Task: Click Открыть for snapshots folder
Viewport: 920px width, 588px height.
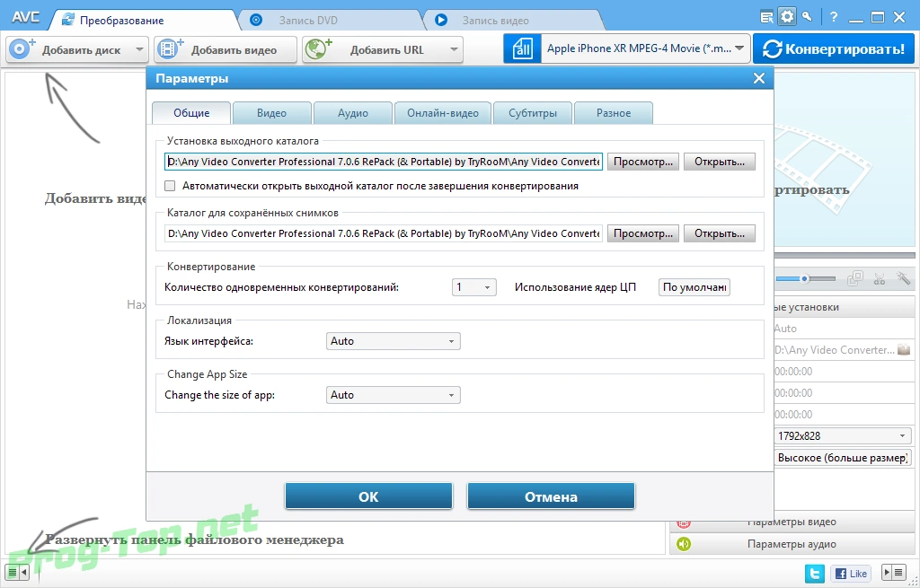Action: point(720,233)
